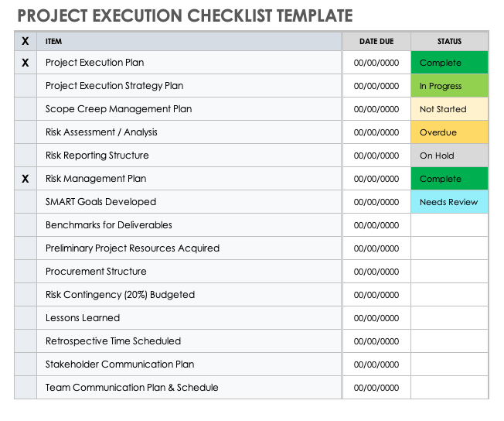Check the box for Lessons Learned row
504x421 pixels.
tap(26, 318)
